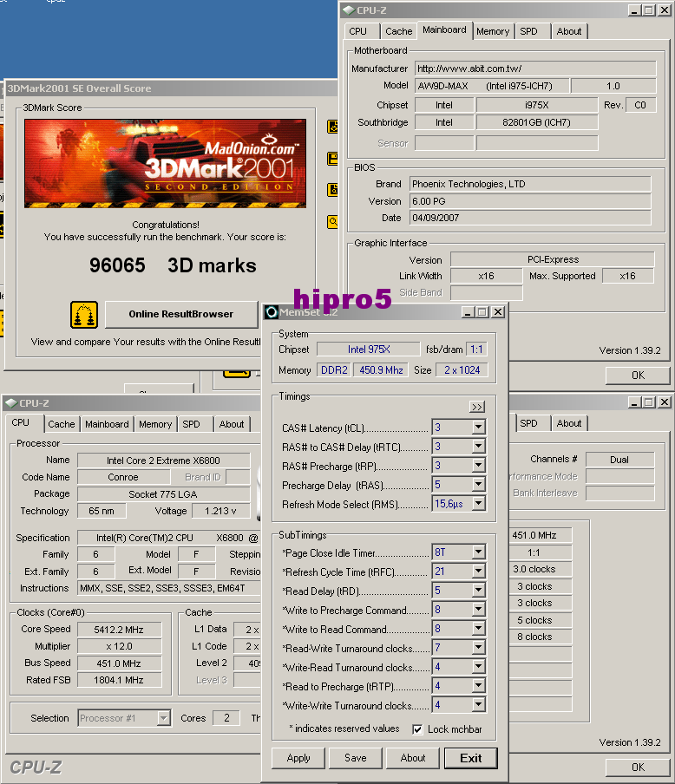Screen dimensions: 675x784
Task: Open About tab in lower-left CPU-Z window
Action: [232, 424]
